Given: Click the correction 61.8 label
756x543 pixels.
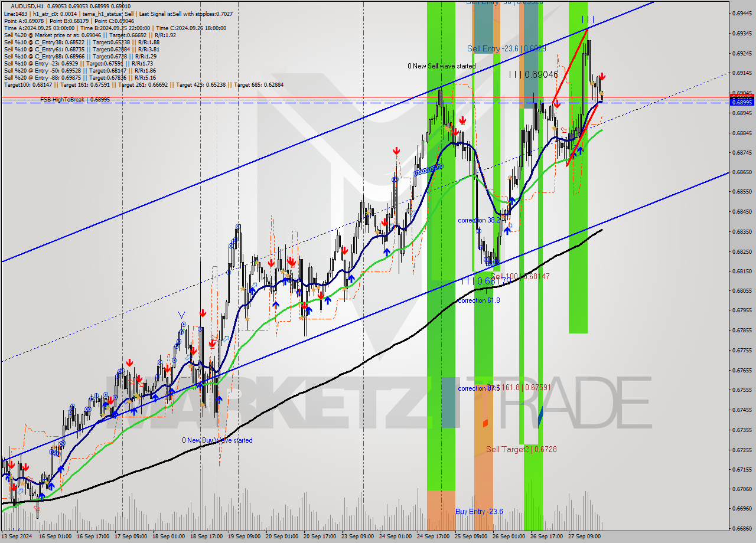Looking at the screenshot, I should pyautogui.click(x=479, y=300).
